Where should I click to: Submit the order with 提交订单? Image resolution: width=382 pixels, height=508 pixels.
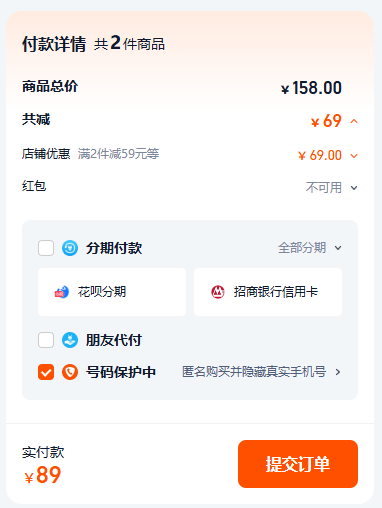298,464
